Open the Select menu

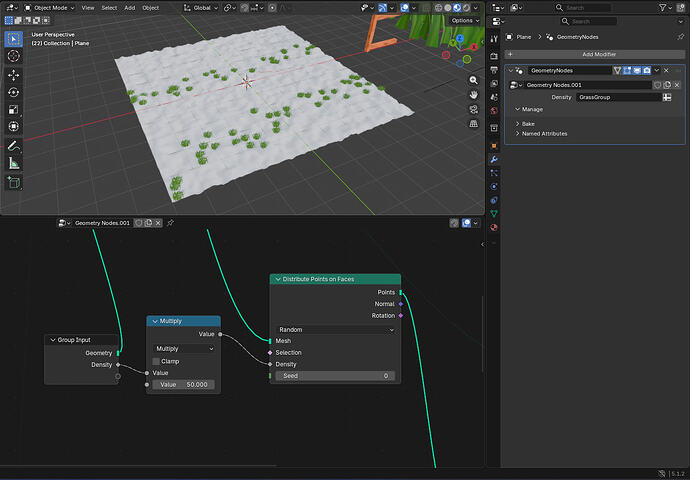point(109,8)
